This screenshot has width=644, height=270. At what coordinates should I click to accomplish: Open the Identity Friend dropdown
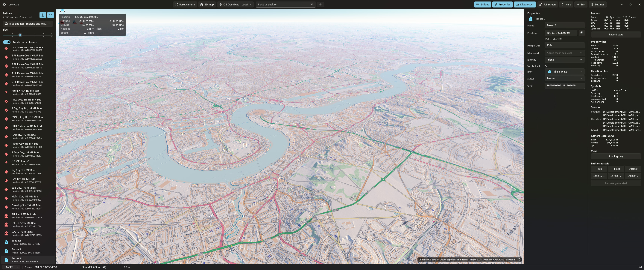[564, 60]
